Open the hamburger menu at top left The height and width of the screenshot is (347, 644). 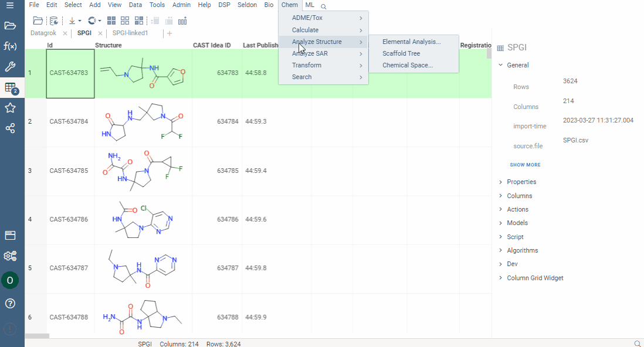point(10,6)
